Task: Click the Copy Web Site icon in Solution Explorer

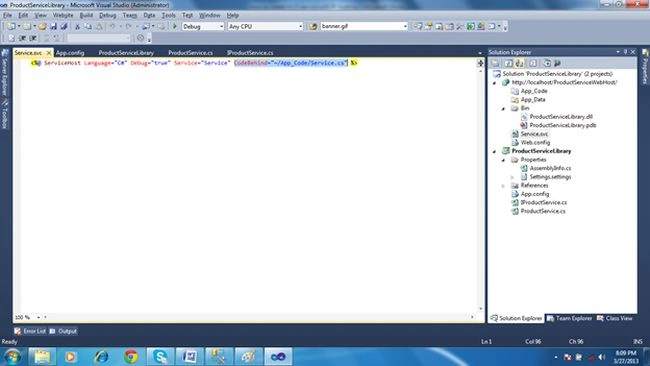Action: (x=547, y=63)
